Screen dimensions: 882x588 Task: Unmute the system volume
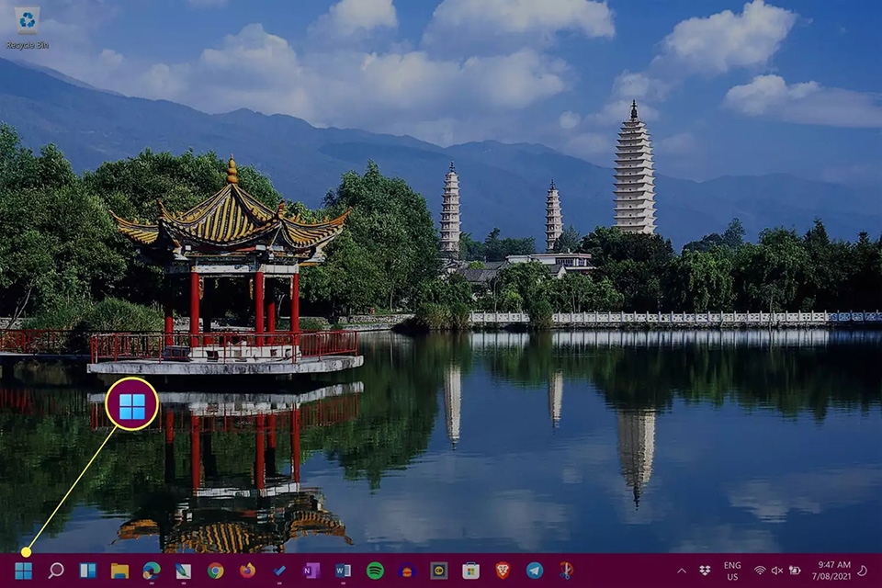pyautogui.click(x=776, y=571)
